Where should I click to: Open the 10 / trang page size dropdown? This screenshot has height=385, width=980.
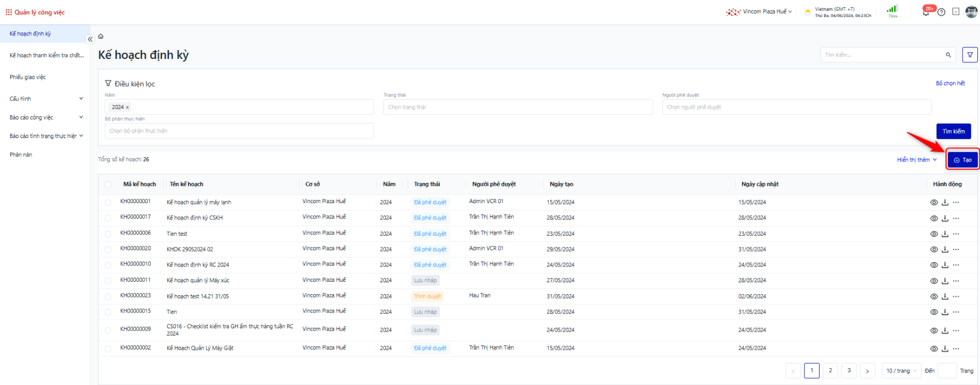tap(901, 371)
